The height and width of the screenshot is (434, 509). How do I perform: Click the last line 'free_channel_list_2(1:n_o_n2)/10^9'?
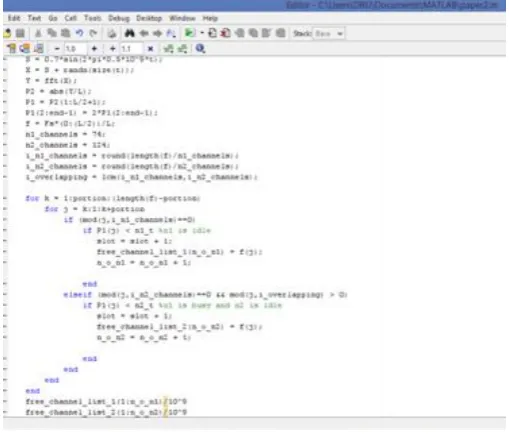pos(106,412)
